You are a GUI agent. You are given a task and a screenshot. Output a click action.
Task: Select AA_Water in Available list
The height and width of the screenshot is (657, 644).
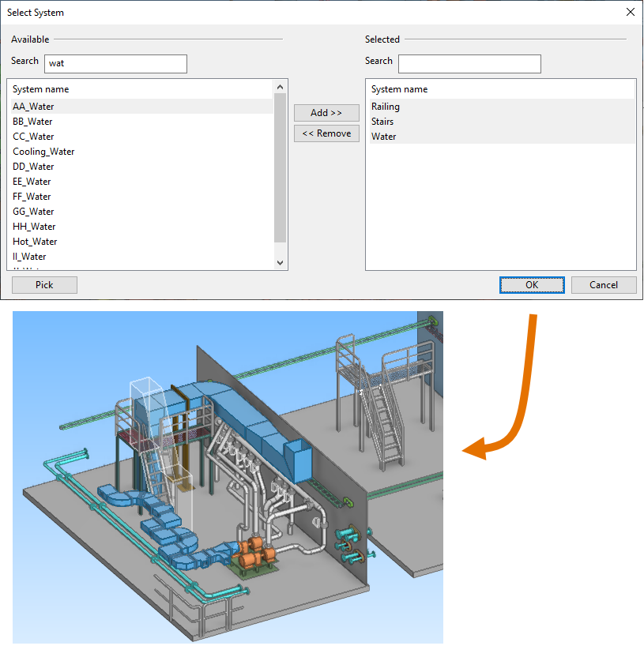pos(33,107)
